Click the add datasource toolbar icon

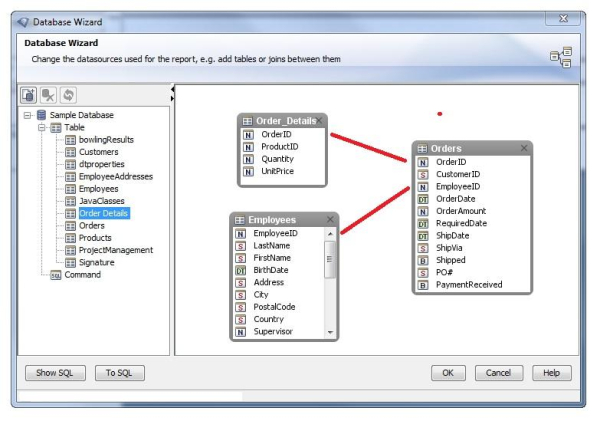click(29, 94)
